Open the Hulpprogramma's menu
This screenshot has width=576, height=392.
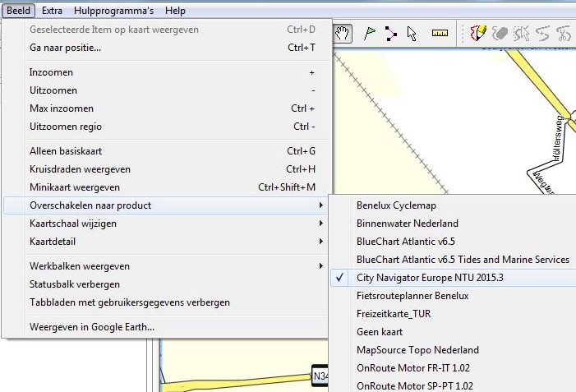[x=113, y=11]
